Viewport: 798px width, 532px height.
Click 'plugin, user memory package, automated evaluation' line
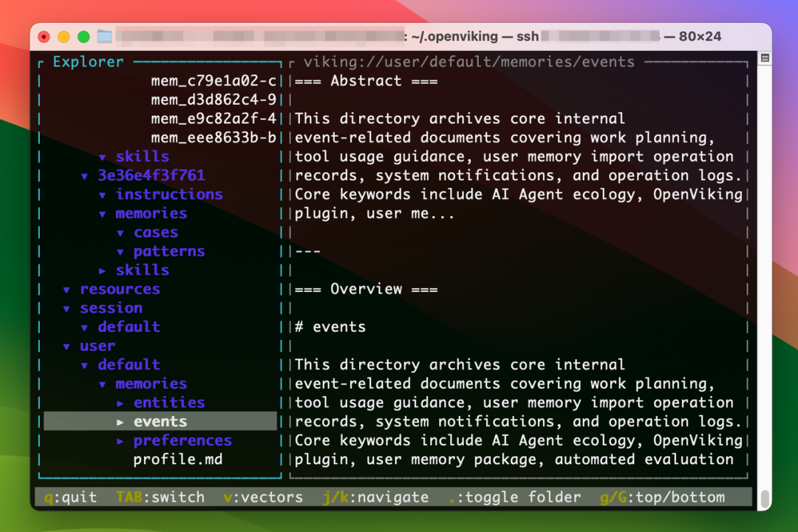pyautogui.click(x=514, y=460)
